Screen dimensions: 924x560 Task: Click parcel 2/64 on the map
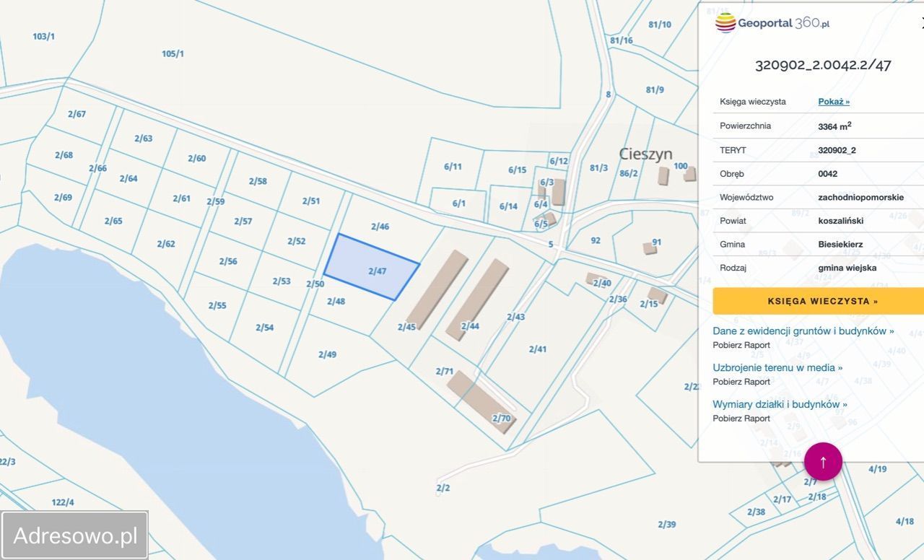click(x=128, y=179)
